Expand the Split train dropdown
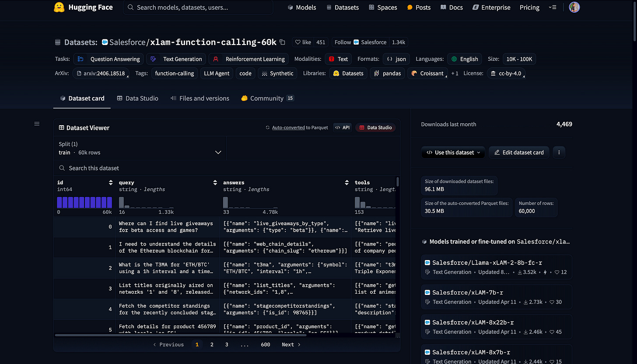This screenshot has width=637, height=364. pyautogui.click(x=140, y=148)
